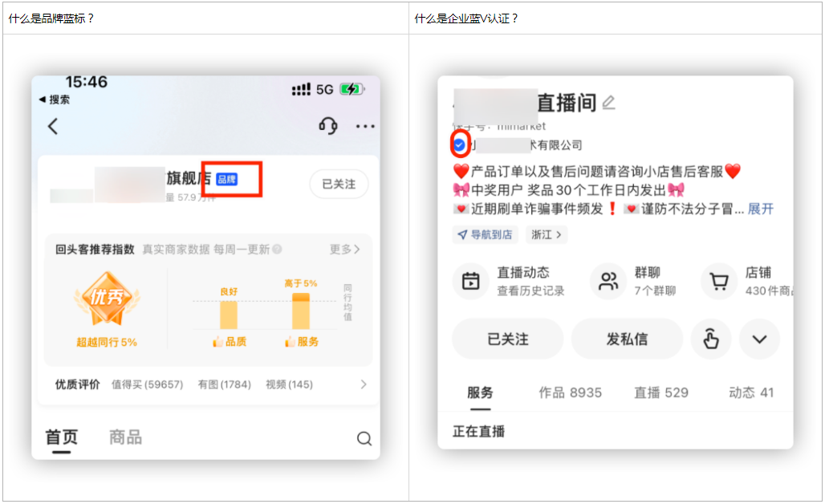Open 店铺 shopping cart icon
This screenshot has height=504, width=825.
(x=718, y=281)
